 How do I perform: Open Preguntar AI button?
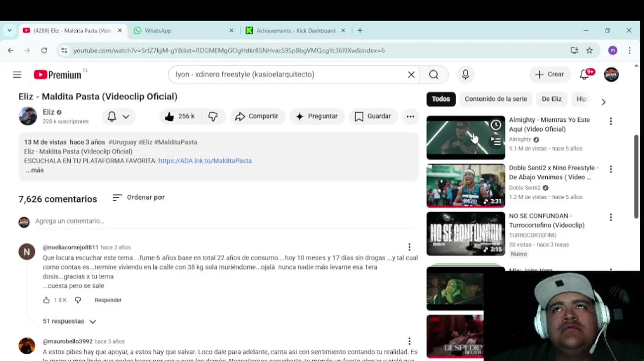coord(317,116)
